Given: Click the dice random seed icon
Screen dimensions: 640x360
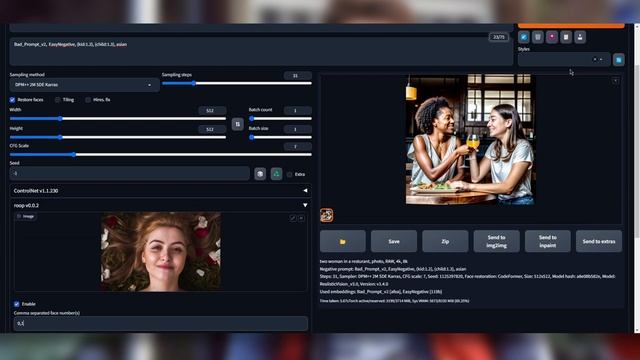Looking at the screenshot, I should tap(260, 174).
